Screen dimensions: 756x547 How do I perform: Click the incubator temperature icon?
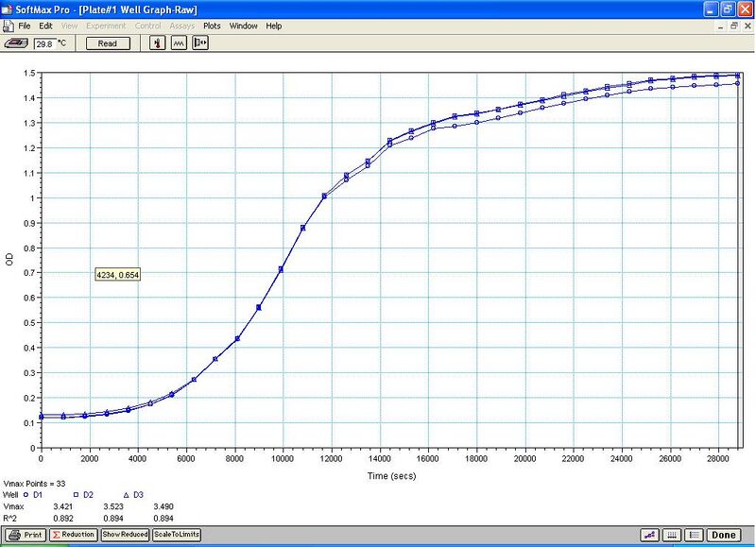(x=154, y=43)
